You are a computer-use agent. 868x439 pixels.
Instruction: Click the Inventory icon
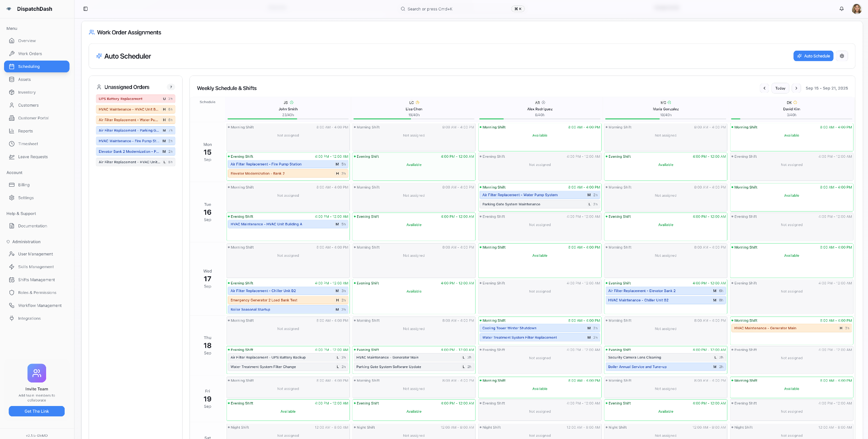coord(12,92)
